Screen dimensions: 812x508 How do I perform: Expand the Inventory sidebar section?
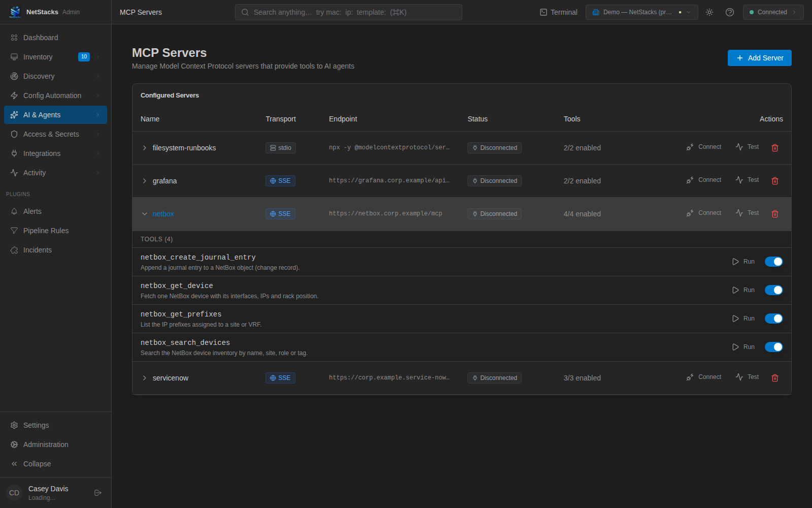click(x=55, y=57)
